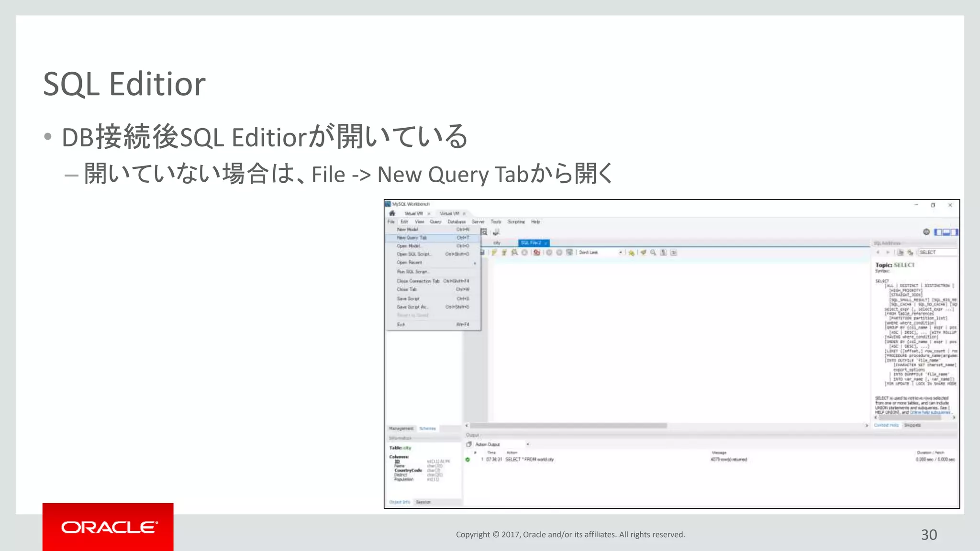Screen dimensions: 980x551
Task: Open the File menu
Action: tap(391, 222)
